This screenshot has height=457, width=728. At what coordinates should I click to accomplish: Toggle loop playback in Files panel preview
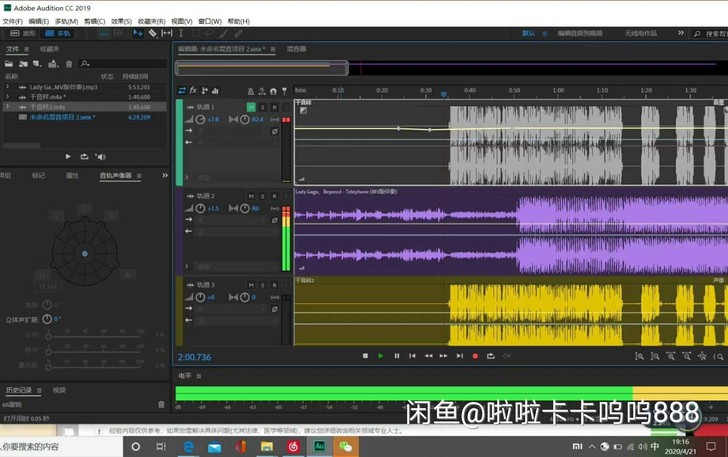coord(84,157)
